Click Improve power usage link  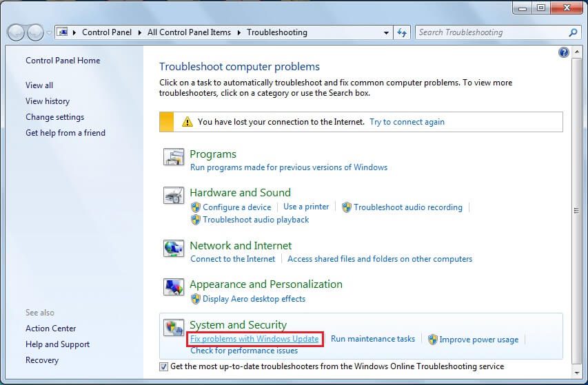(479, 340)
